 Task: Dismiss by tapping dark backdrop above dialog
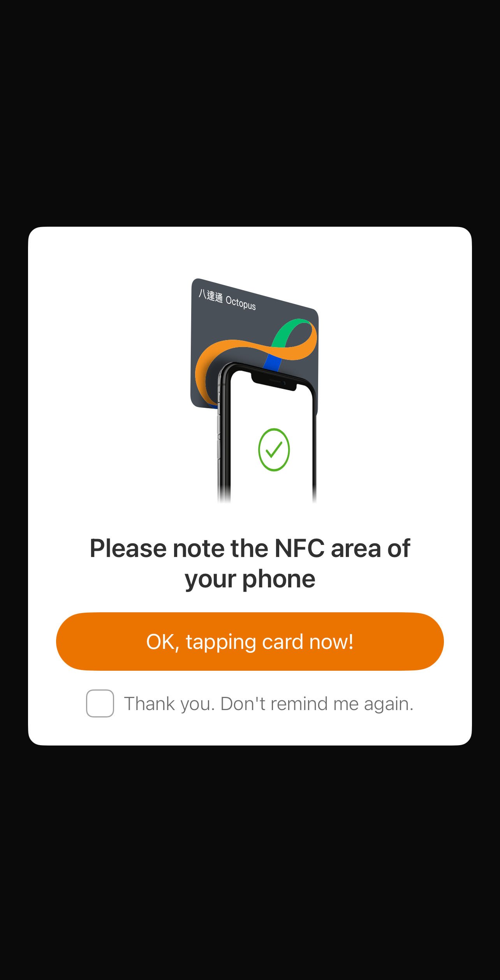[x=250, y=113]
